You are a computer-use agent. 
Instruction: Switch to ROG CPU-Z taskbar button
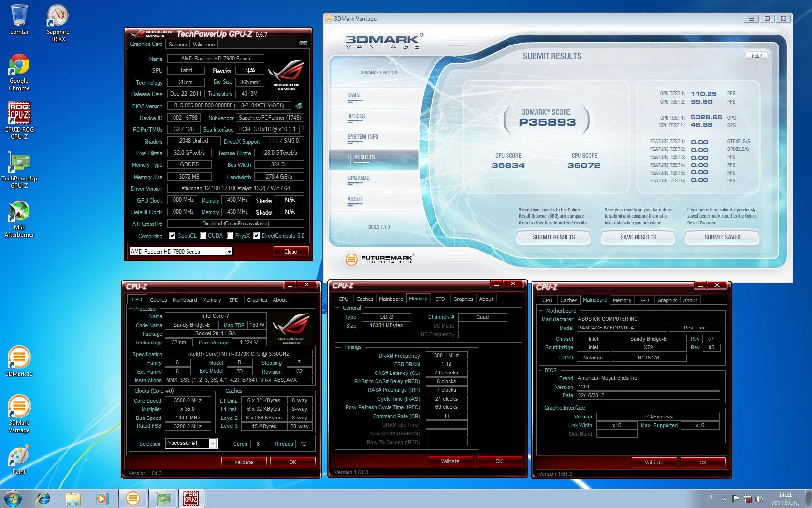(x=191, y=498)
